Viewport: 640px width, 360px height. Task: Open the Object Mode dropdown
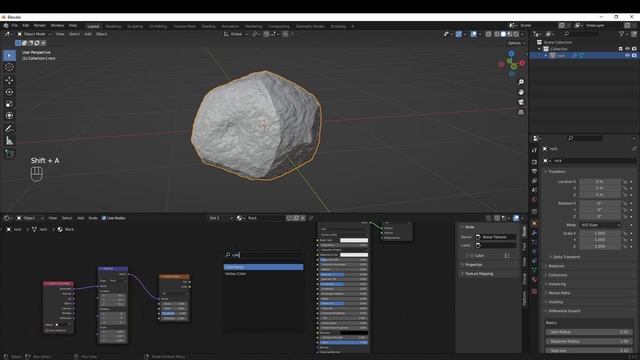[34, 34]
